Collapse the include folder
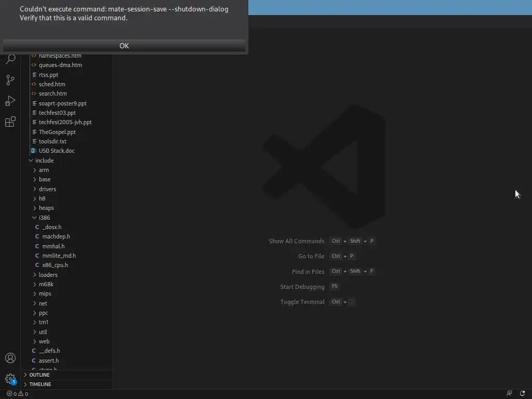The width and height of the screenshot is (532, 399). (x=67, y=161)
